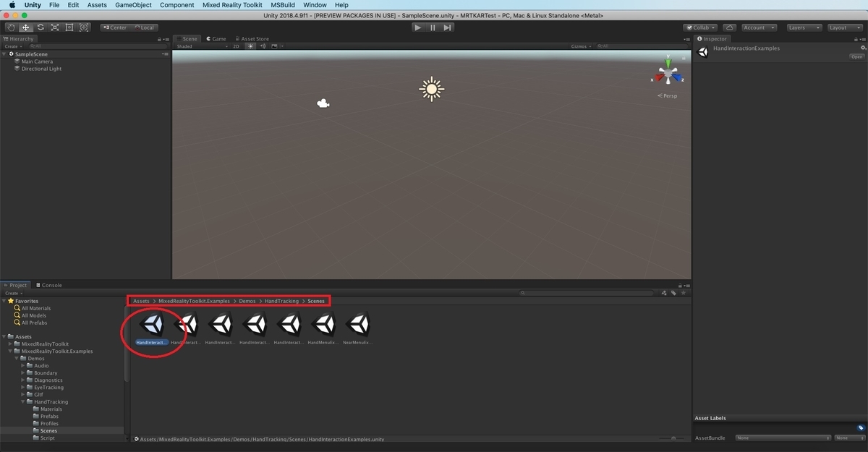Open the Mixed Reality Toolkit menu
The height and width of the screenshot is (452, 868).
click(232, 5)
